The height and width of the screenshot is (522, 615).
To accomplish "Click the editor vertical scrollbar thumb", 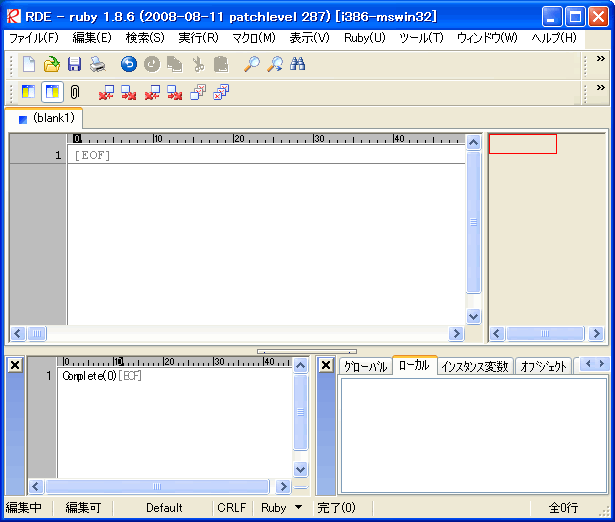I will pos(473,222).
